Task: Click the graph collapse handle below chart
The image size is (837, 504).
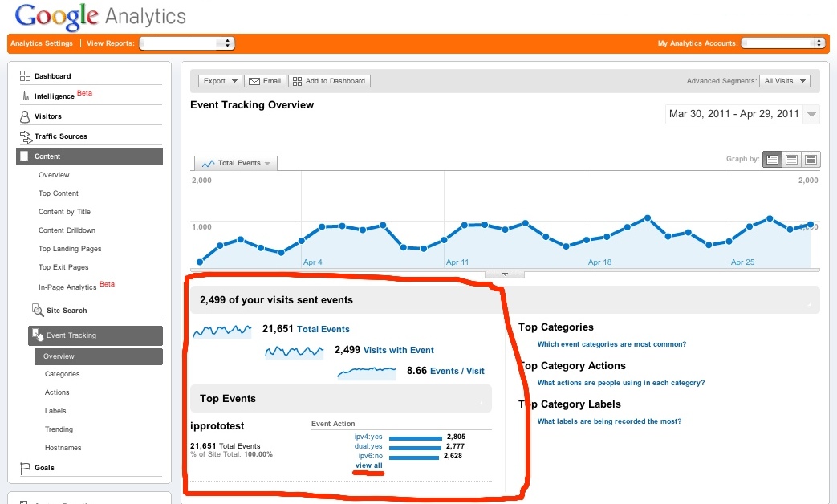Action: click(505, 274)
